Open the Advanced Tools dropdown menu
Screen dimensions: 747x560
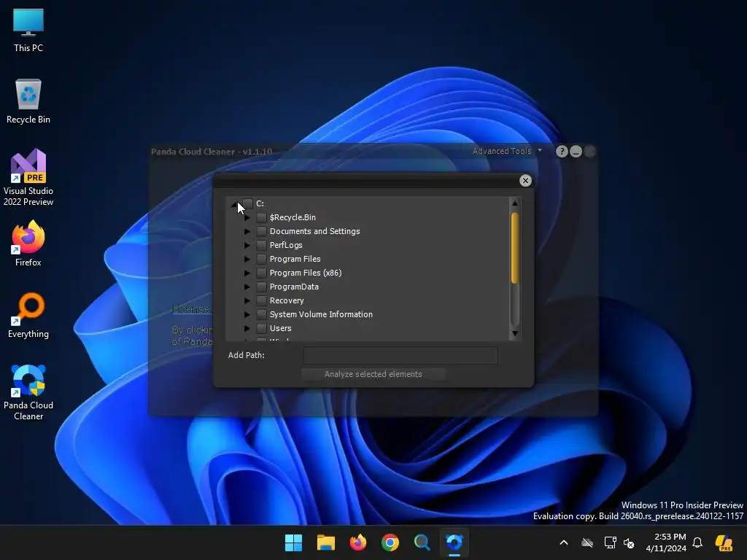coord(507,151)
